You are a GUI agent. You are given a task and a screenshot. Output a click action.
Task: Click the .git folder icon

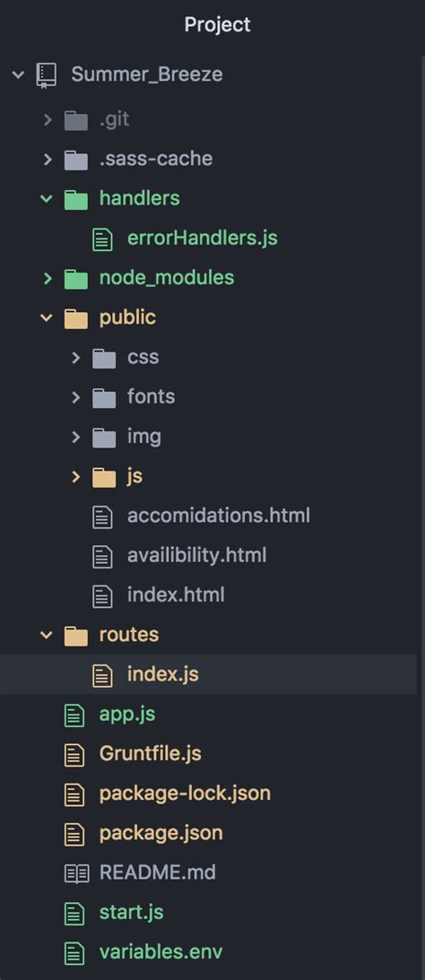pyautogui.click(x=75, y=120)
